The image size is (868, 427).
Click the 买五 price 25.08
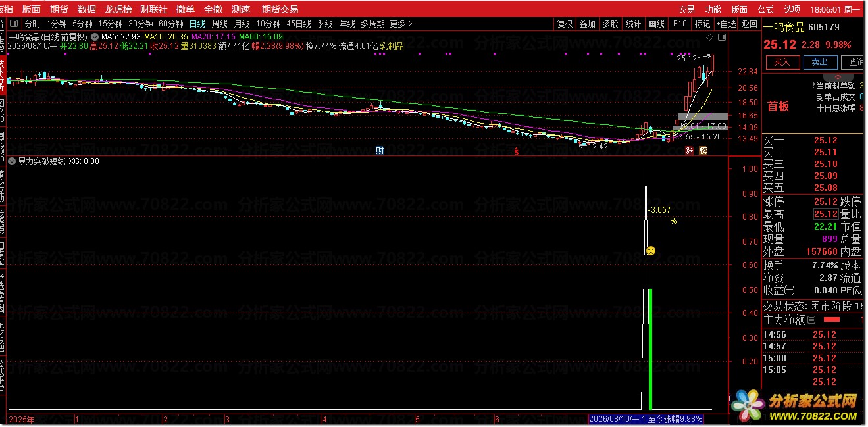[826, 188]
